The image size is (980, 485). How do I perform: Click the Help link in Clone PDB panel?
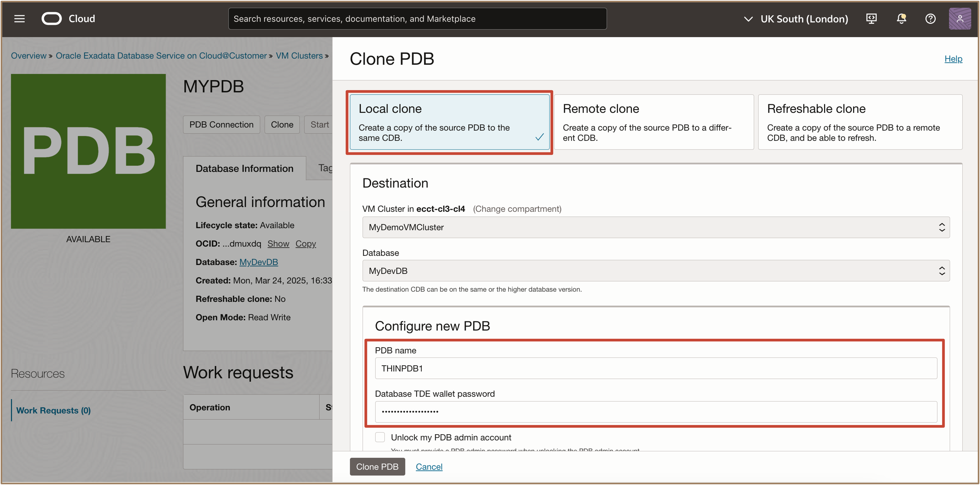click(x=953, y=59)
